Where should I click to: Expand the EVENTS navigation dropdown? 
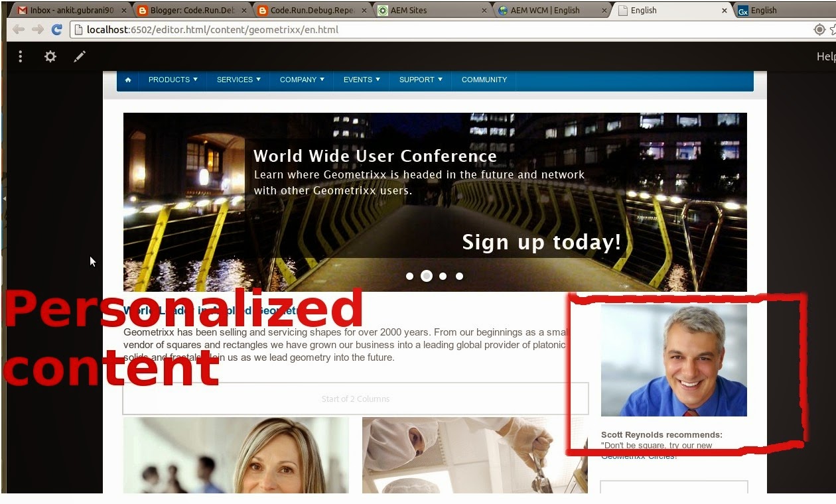[361, 80]
